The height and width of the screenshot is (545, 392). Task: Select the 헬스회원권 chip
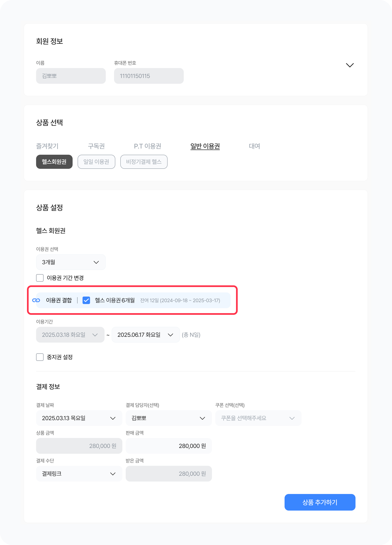point(54,162)
